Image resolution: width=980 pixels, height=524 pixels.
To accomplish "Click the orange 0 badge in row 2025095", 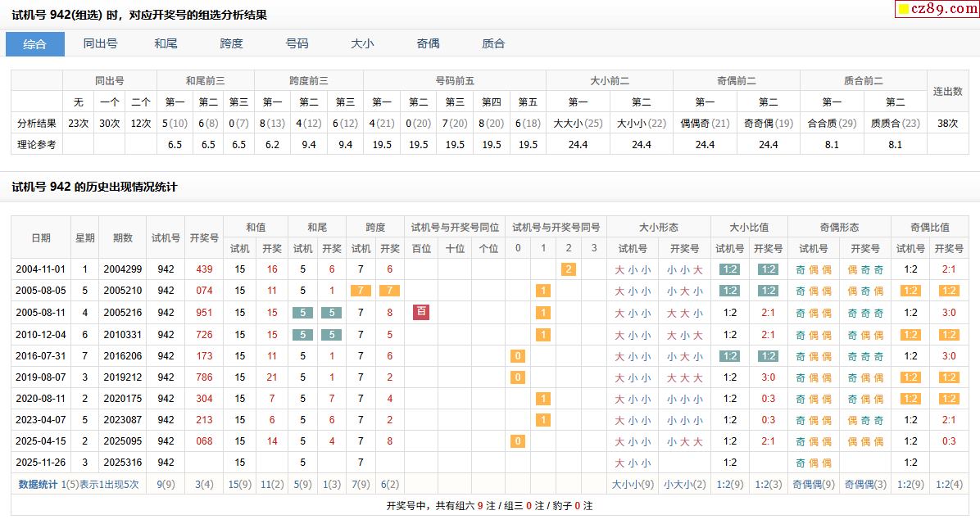I will pos(517,441).
